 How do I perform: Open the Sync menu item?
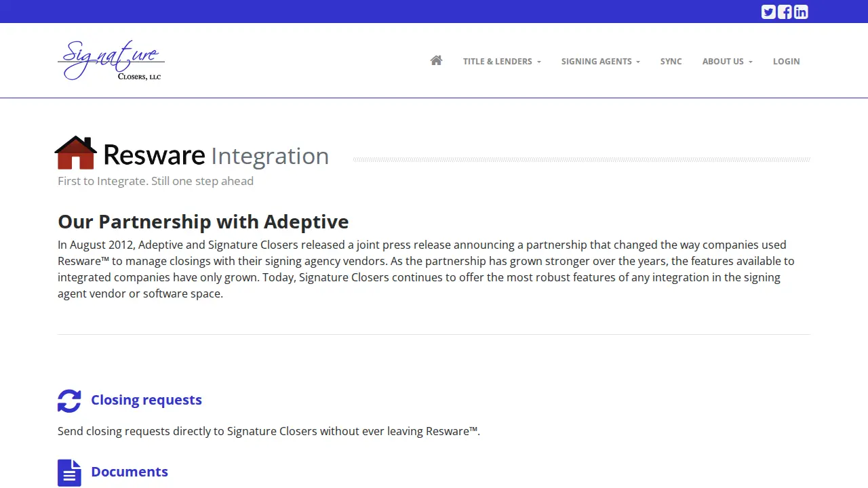671,61
